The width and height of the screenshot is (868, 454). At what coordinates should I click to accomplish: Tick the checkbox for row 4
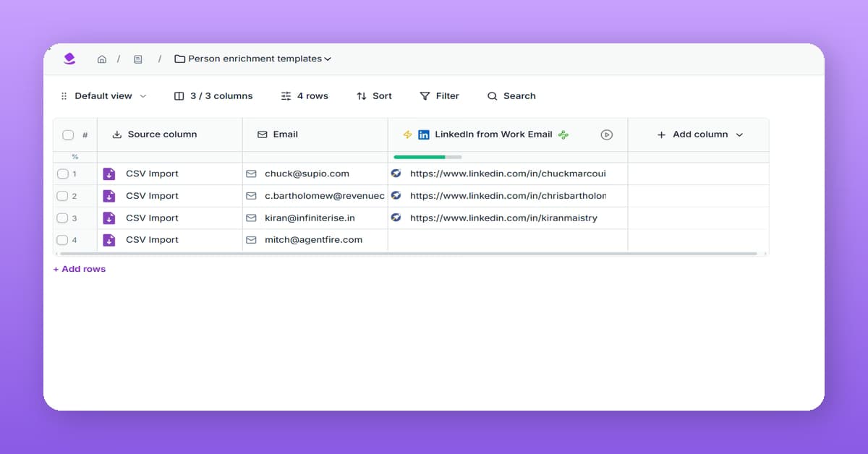click(62, 239)
